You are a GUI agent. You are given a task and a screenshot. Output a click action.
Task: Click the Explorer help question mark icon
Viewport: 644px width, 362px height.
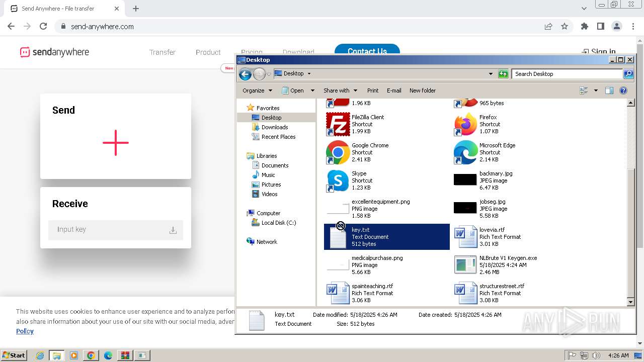(623, 90)
